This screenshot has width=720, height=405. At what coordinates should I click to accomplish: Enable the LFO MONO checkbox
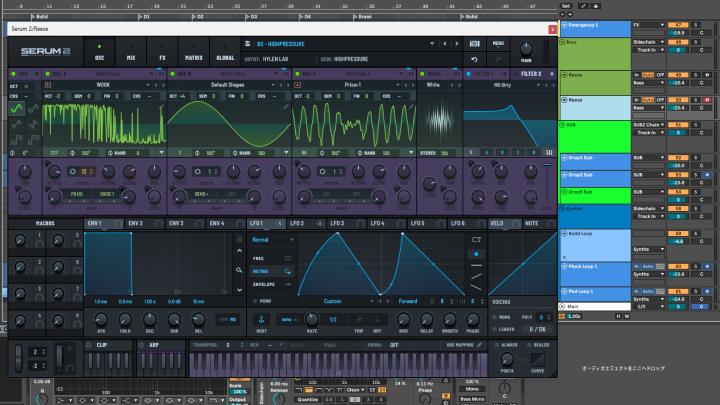click(255, 301)
